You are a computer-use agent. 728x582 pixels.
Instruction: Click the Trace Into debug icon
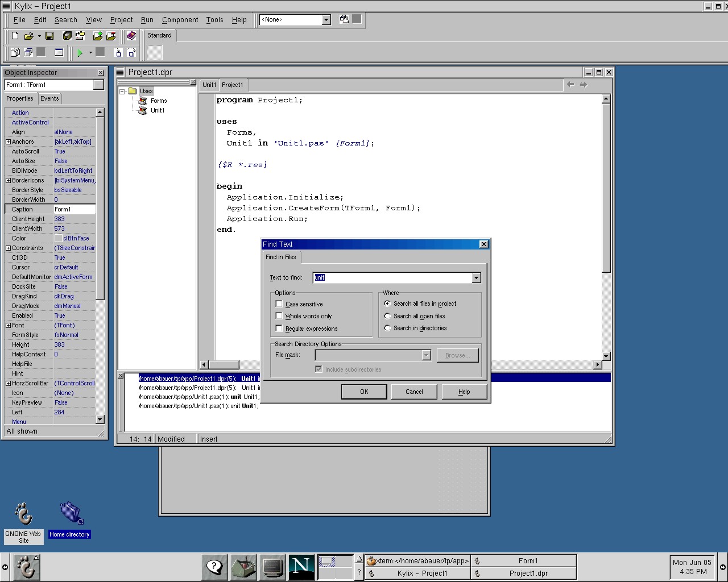[x=118, y=52]
